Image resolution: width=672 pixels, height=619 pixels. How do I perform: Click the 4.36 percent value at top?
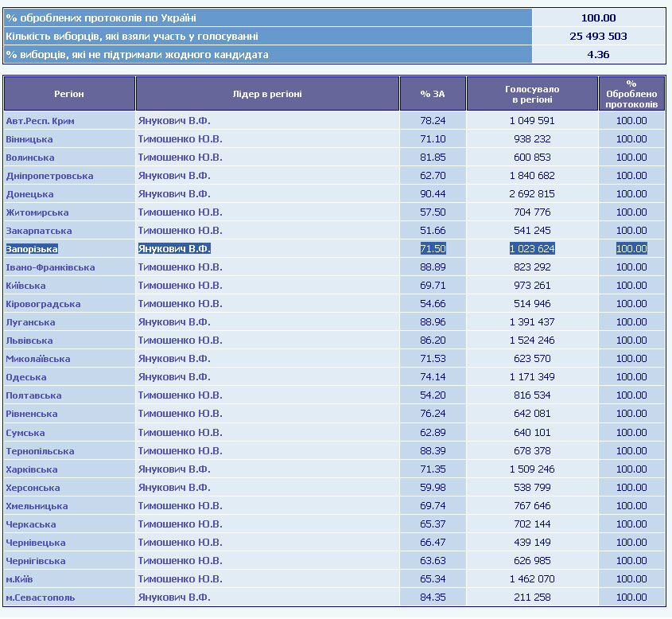(598, 55)
